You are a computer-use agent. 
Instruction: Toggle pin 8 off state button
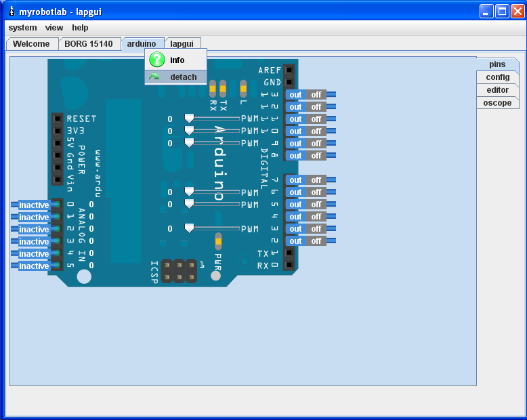click(316, 156)
